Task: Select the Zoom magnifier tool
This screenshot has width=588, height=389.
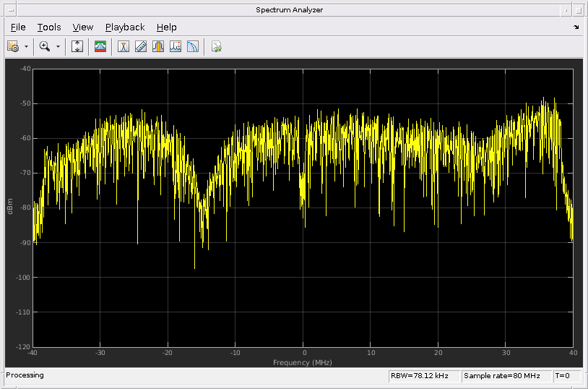Action: point(45,46)
